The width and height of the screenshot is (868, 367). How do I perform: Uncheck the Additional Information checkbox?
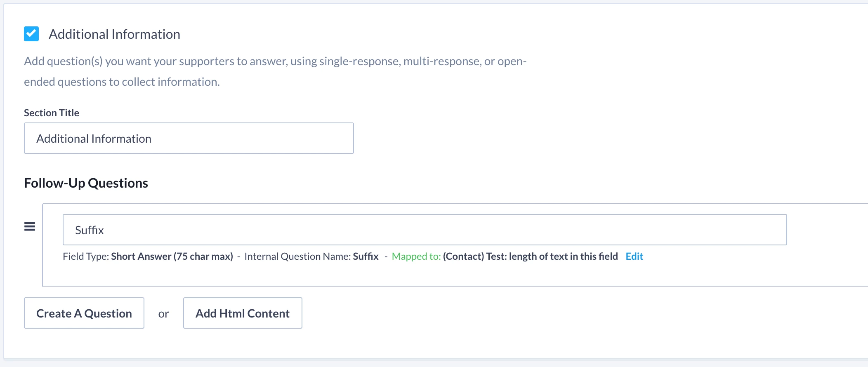click(x=31, y=34)
